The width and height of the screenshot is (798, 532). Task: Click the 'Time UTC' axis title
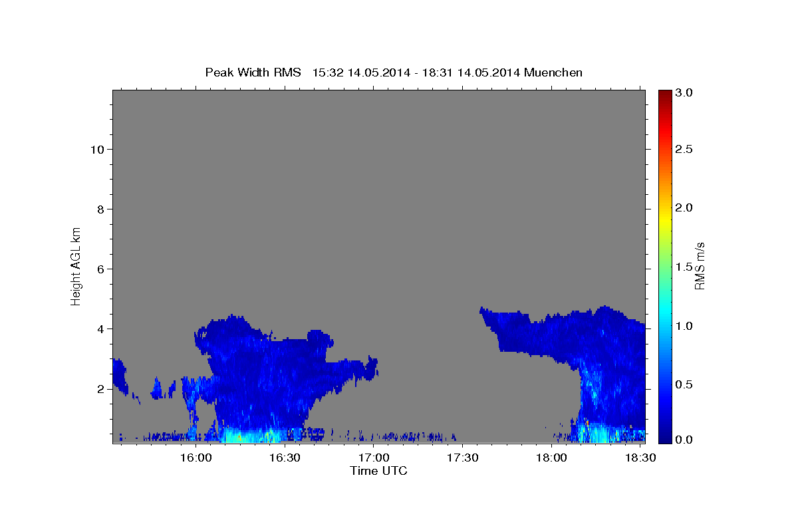tap(378, 471)
